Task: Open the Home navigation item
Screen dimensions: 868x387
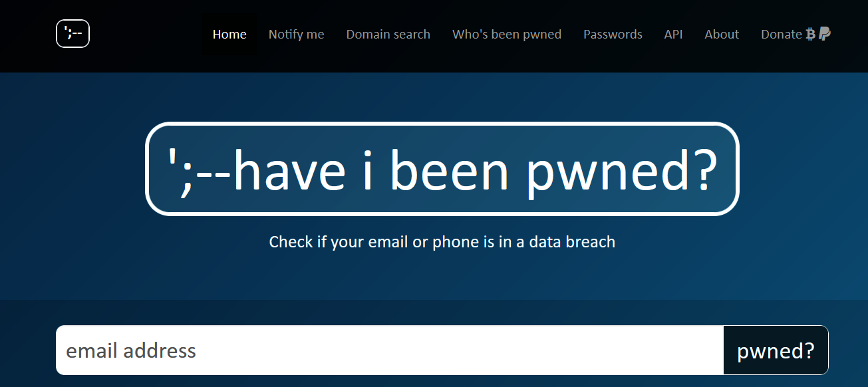Action: (229, 34)
